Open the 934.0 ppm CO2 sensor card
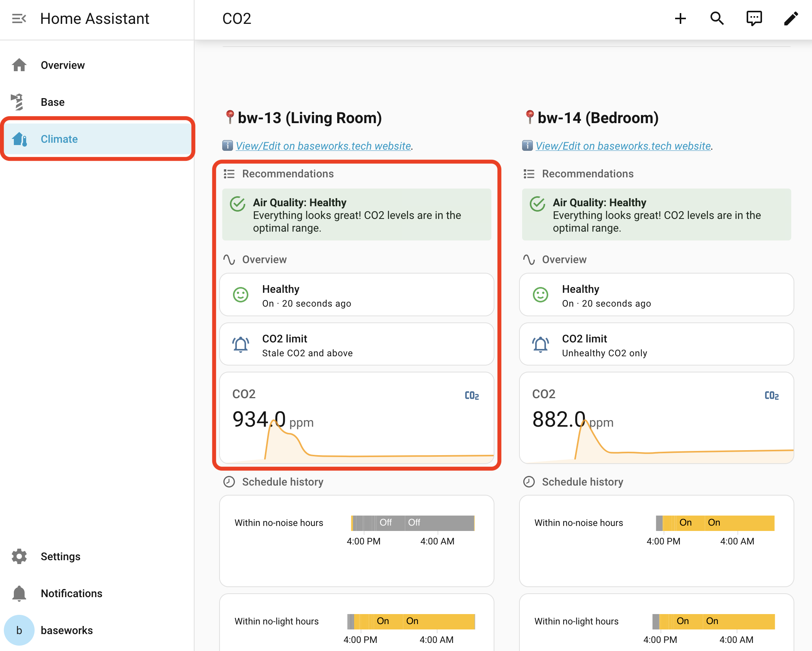 pyautogui.click(x=357, y=418)
